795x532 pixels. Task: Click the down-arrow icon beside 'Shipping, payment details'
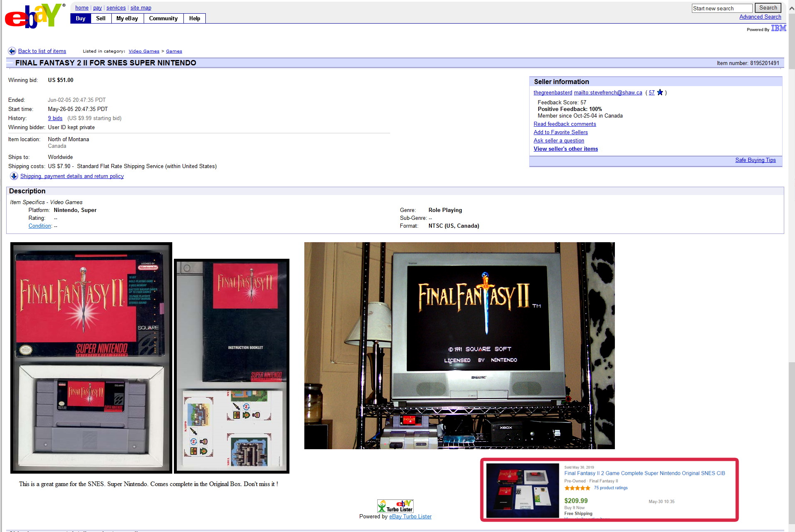tap(14, 176)
